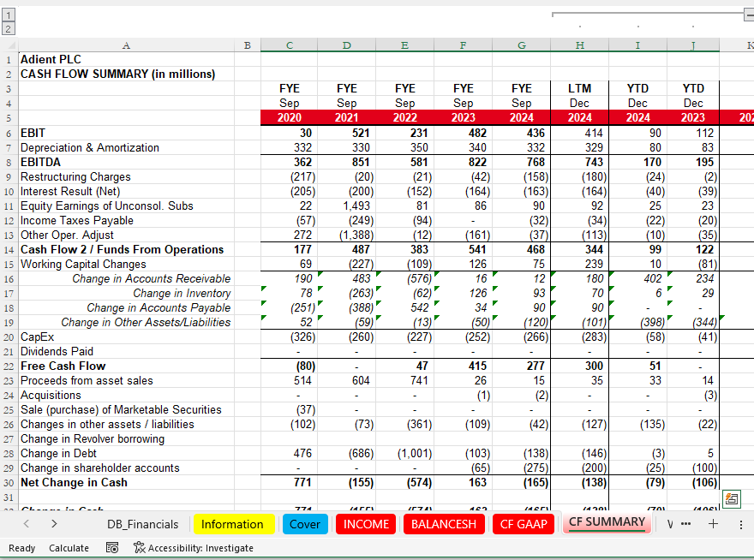Screen dimensions: 754x560
Task: Click the (576) Accounts Receivable value
Action: pos(405,279)
